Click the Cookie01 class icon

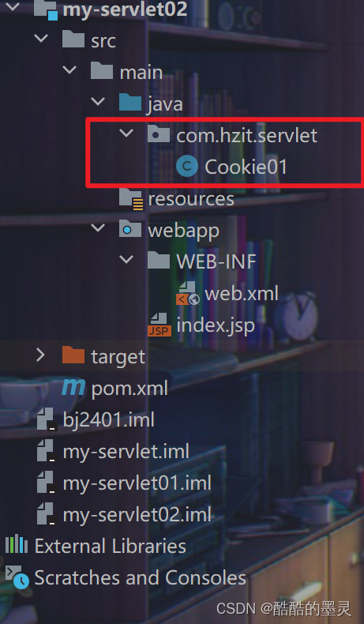coord(187,167)
